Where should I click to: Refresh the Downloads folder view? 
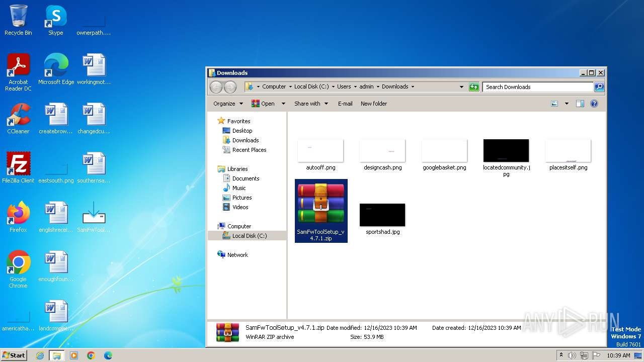click(474, 87)
